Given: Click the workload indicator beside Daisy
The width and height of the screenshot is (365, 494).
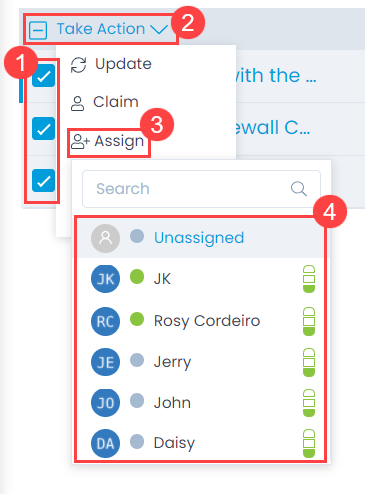Looking at the screenshot, I should click(x=309, y=443).
